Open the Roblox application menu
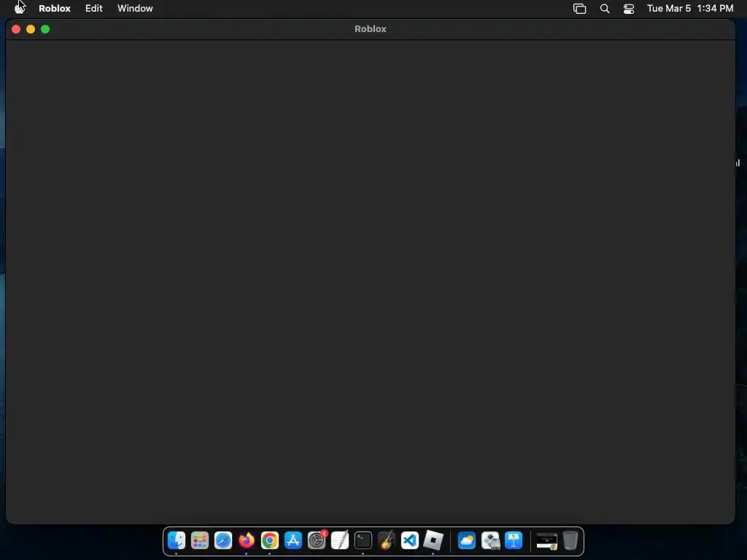 (x=55, y=8)
